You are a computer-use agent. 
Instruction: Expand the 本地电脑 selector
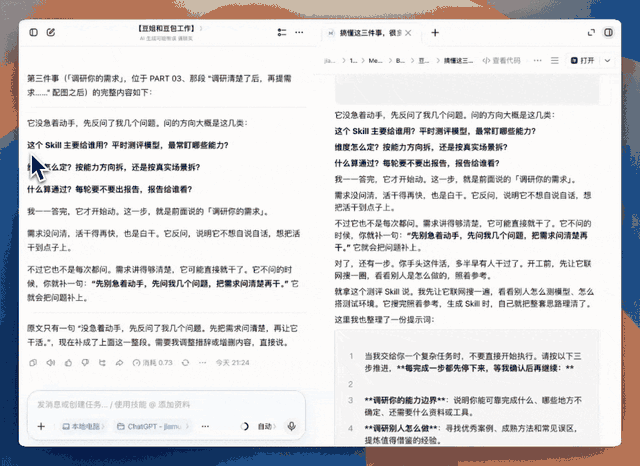pyautogui.click(x=83, y=426)
